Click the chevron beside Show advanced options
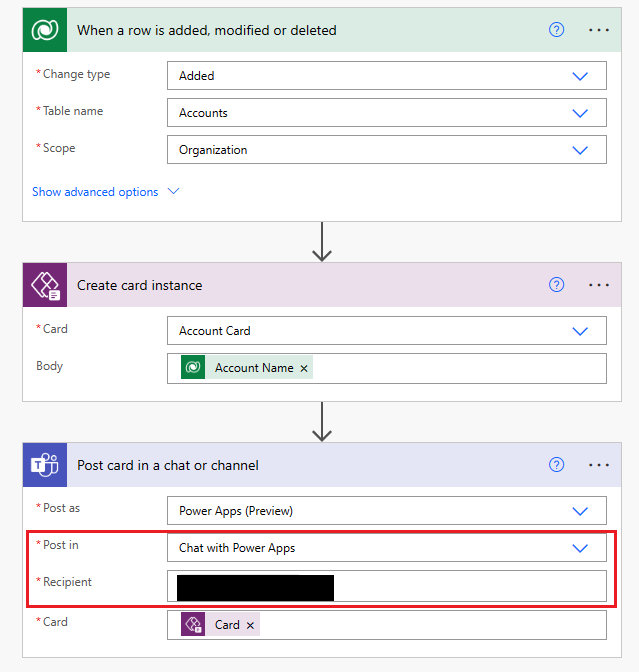639x672 pixels. coord(173,191)
